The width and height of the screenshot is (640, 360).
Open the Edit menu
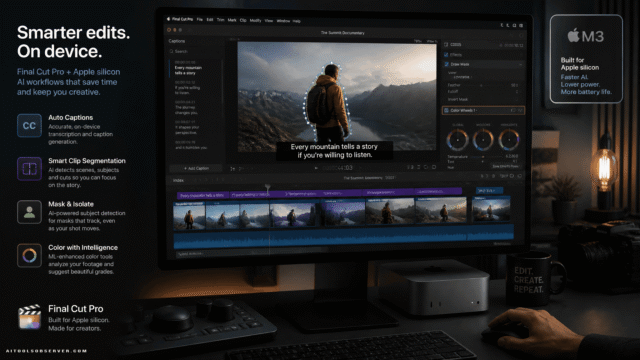[210, 20]
